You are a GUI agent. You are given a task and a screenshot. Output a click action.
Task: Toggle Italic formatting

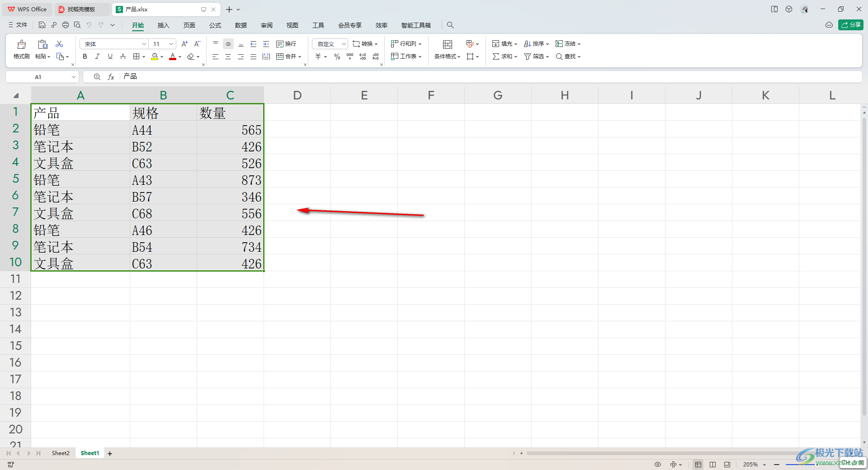(x=97, y=56)
